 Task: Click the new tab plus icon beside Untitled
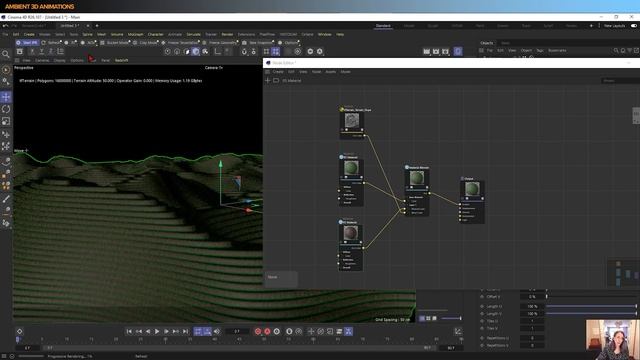pyautogui.click(x=97, y=26)
